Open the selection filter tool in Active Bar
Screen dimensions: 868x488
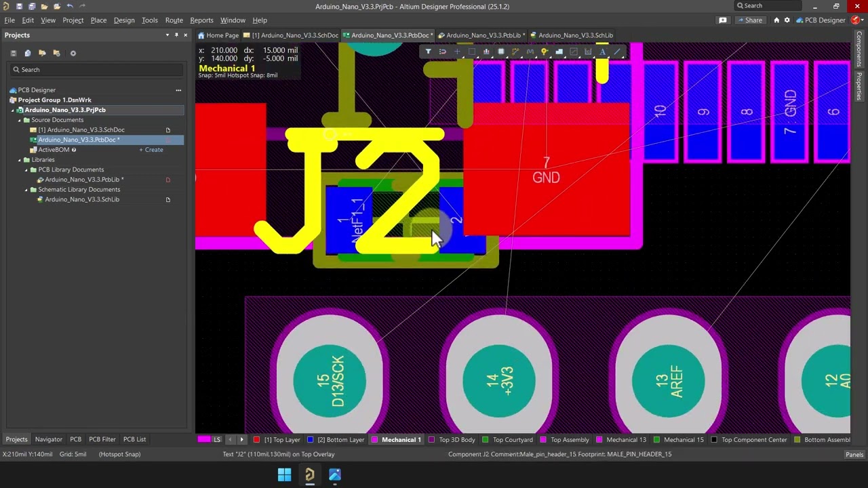click(x=428, y=52)
